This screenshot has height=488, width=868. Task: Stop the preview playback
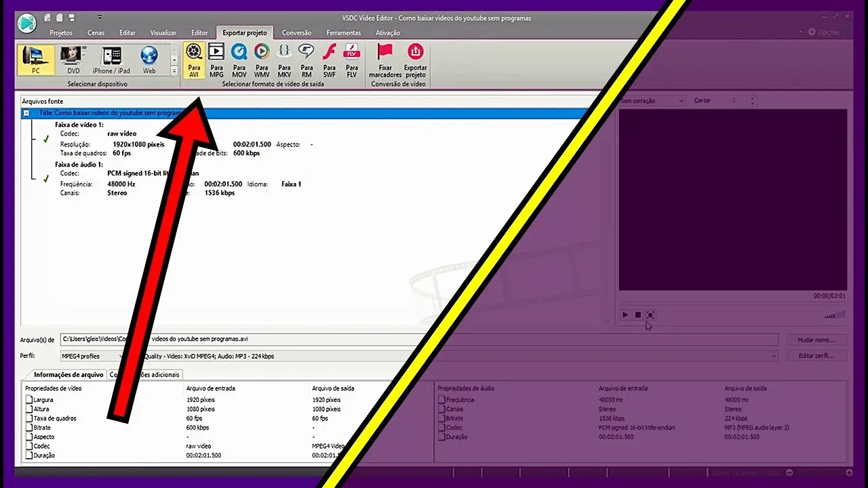click(637, 315)
